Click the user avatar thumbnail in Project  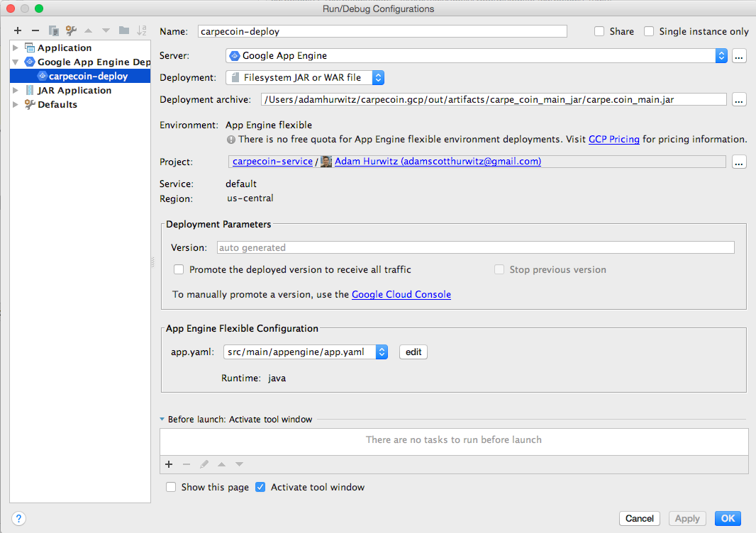pyautogui.click(x=326, y=162)
